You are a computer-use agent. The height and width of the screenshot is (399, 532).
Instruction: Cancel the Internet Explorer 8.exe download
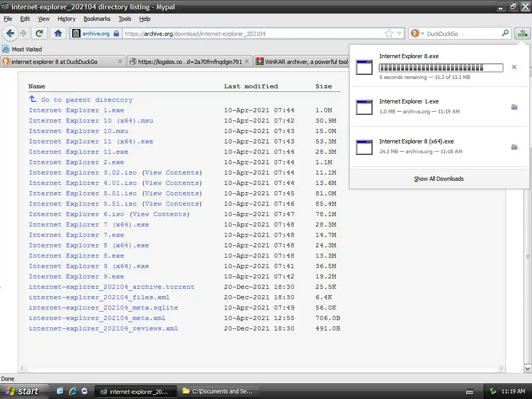514,67
